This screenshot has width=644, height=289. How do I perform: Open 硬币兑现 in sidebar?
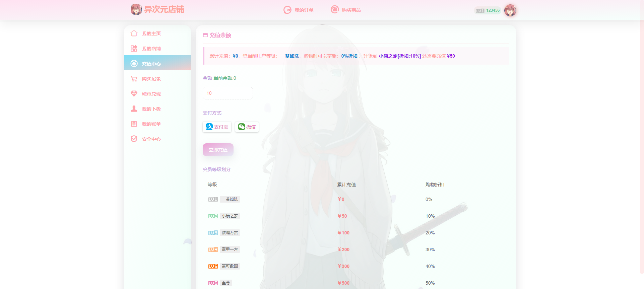pos(157,94)
